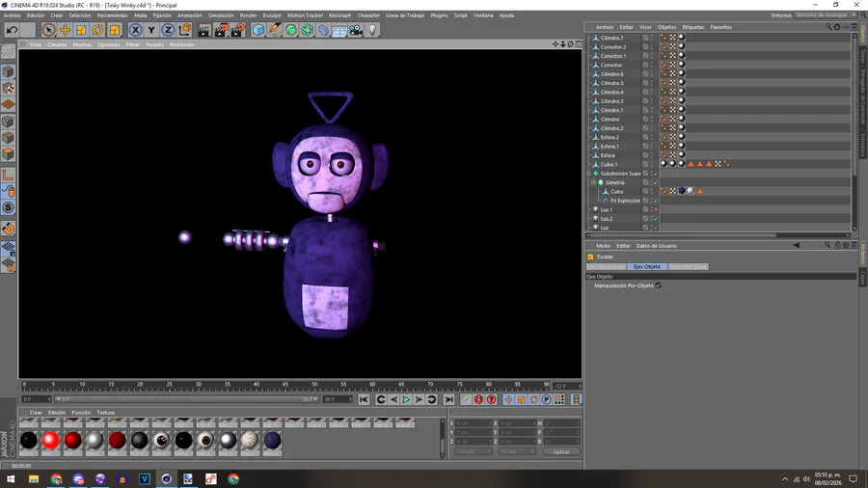This screenshot has width=868, height=488.
Task: Toggle the Snap magnet icon
Action: point(9,229)
